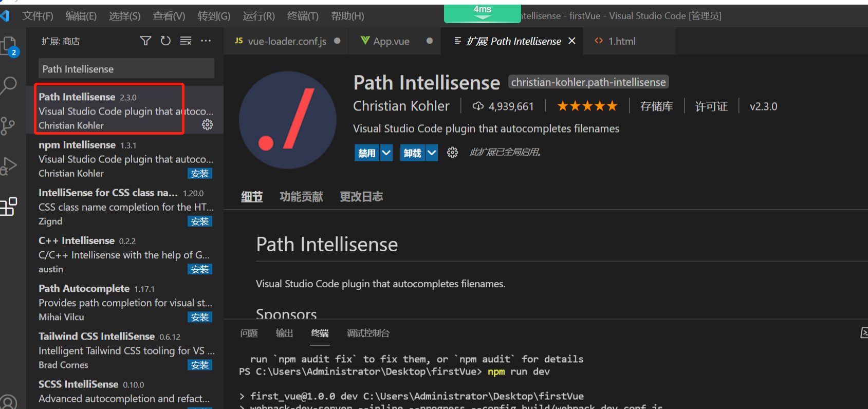868x409 pixels.
Task: Select npm Intellisense in extension list
Action: 125,158
